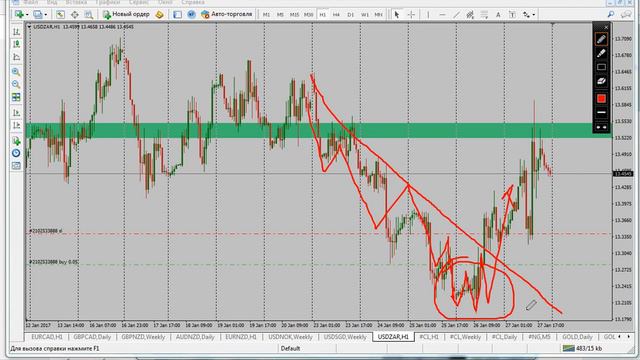
Task: Select the pencil tool in drawing overlay
Action: 601,40
